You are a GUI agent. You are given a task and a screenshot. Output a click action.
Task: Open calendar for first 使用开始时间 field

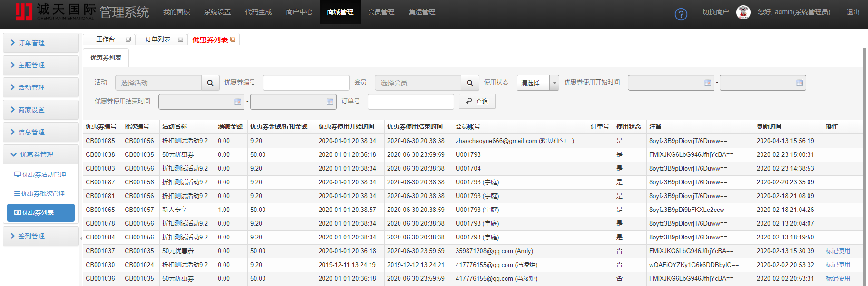click(708, 83)
